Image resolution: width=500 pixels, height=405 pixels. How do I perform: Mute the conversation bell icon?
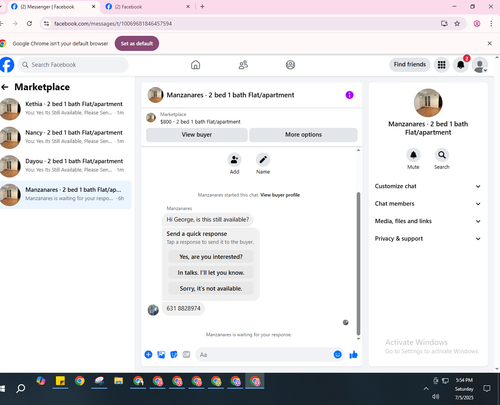413,155
